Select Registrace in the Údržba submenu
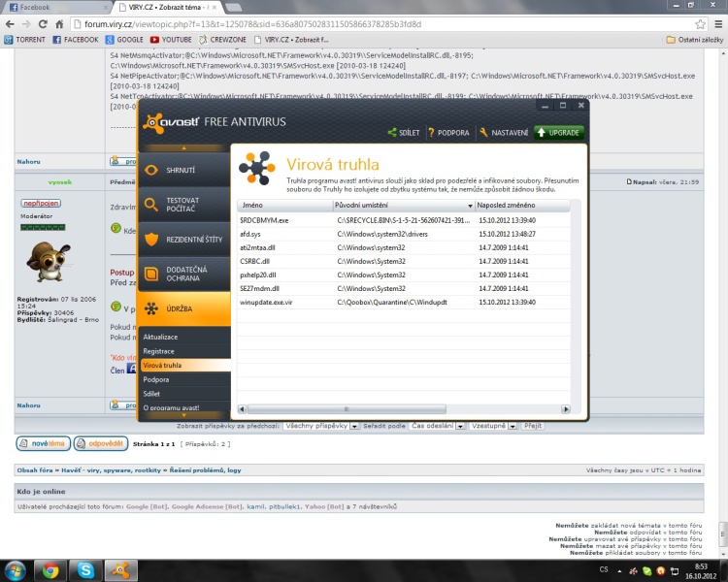728x582 pixels. [159, 350]
